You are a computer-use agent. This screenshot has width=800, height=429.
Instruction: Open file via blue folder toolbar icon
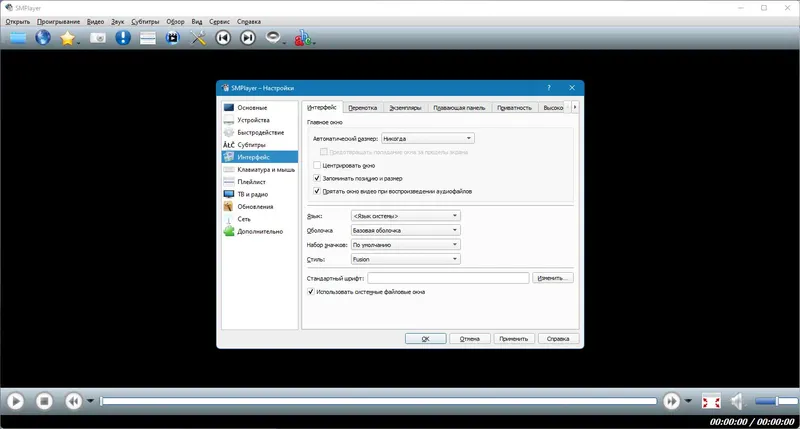pos(18,38)
